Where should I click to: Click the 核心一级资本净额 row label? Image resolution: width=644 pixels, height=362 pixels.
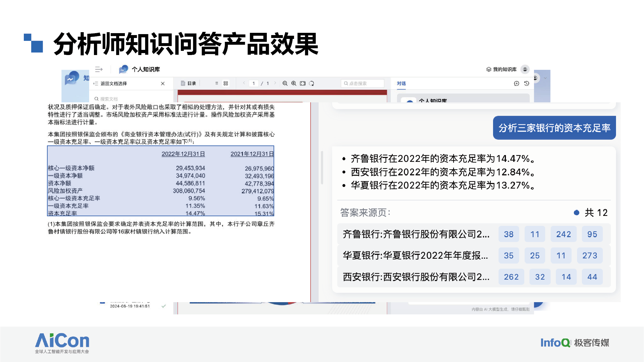point(71,168)
